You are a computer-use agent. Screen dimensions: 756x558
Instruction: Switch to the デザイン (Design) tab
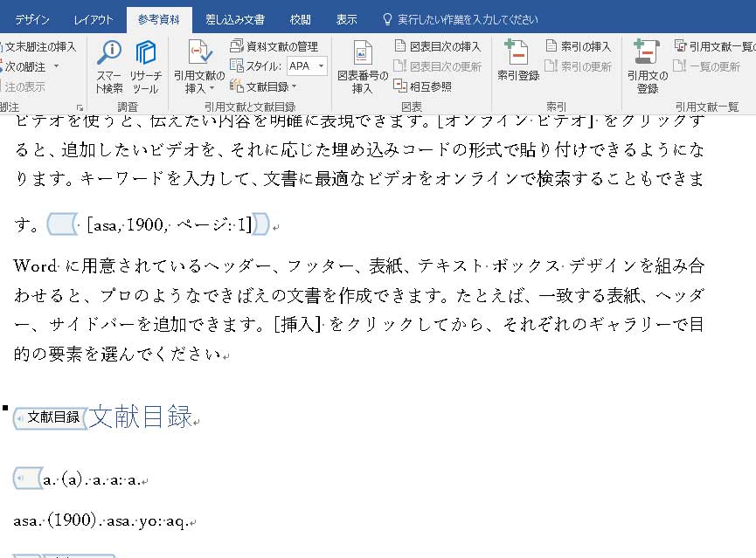tap(31, 19)
